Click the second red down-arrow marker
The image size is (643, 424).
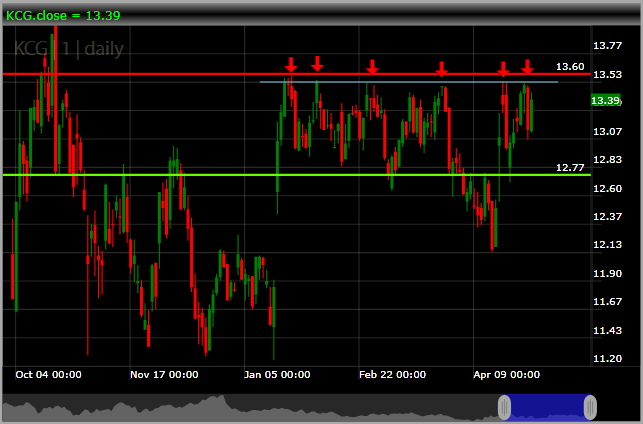point(317,64)
